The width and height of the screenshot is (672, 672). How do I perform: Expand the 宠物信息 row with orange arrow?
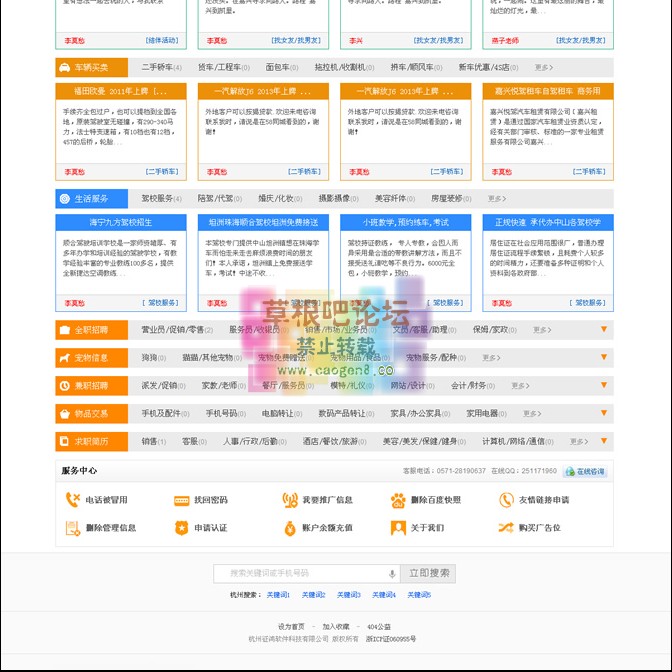(604, 357)
